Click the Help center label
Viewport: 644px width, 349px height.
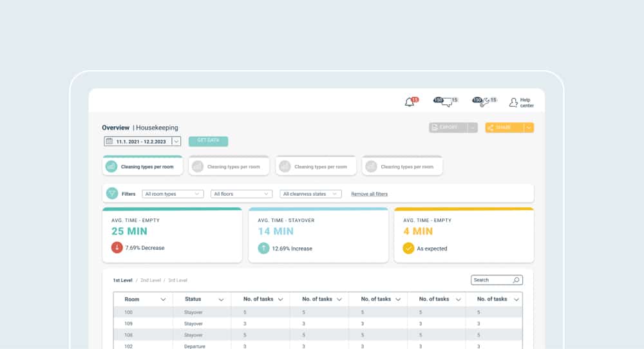point(527,102)
